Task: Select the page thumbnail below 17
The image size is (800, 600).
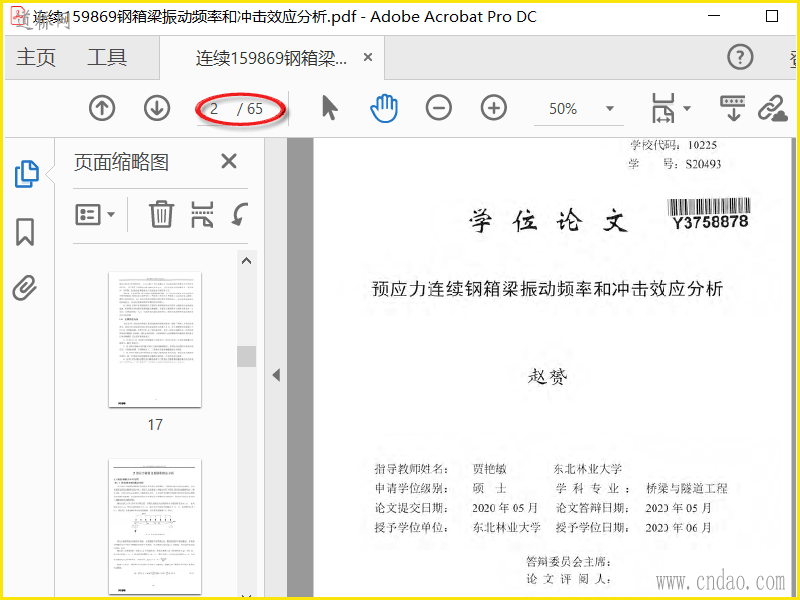Action: (155, 527)
